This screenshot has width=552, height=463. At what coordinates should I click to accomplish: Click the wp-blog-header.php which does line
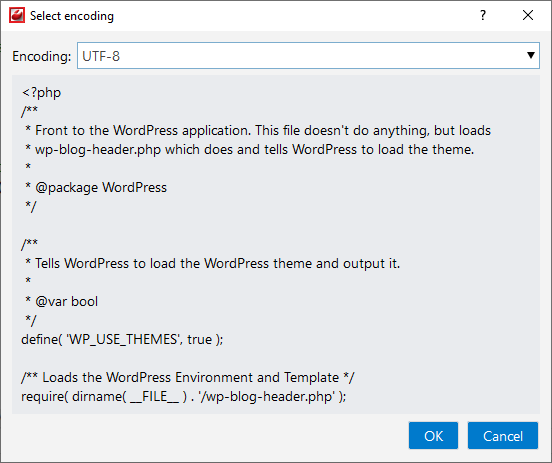249,149
